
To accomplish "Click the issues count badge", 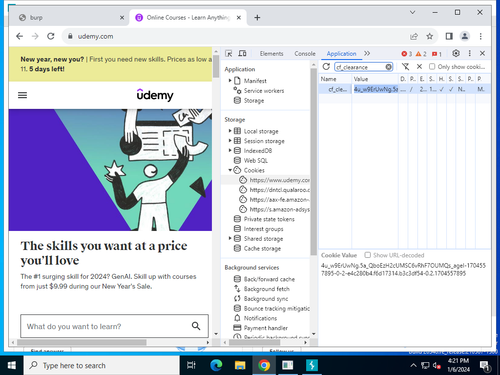I will (x=437, y=54).
